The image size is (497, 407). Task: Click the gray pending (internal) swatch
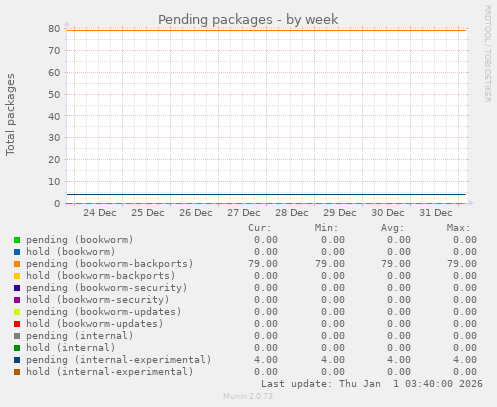(17, 336)
